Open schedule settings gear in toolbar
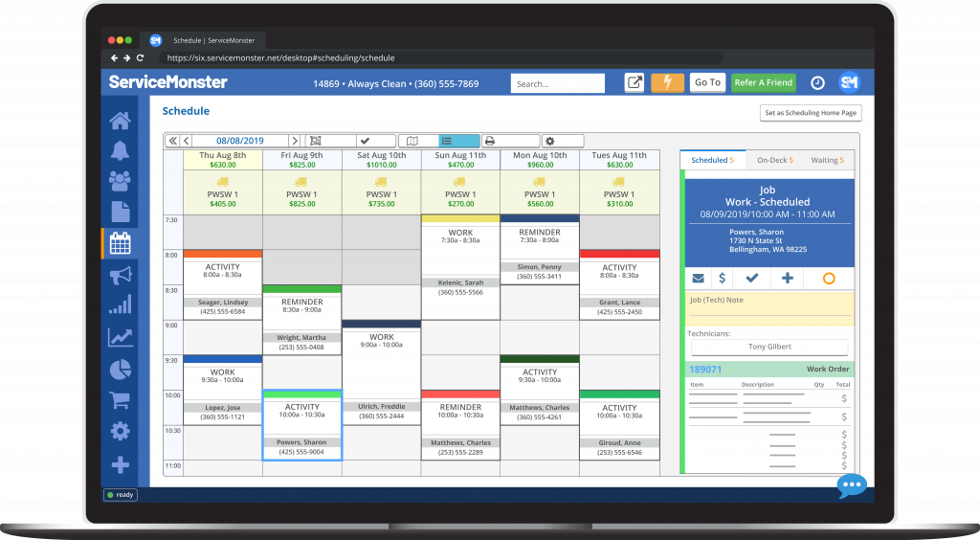The width and height of the screenshot is (980, 540). click(549, 141)
